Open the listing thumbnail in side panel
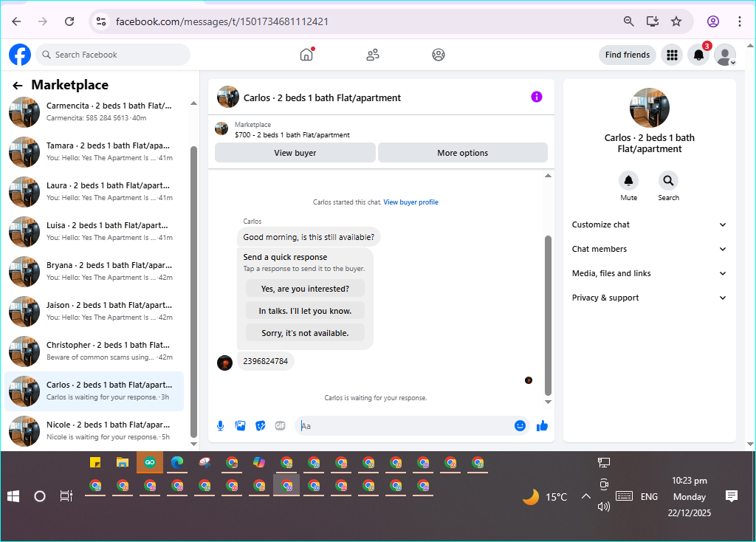Screen dimensions: 756x542 tap(650, 108)
